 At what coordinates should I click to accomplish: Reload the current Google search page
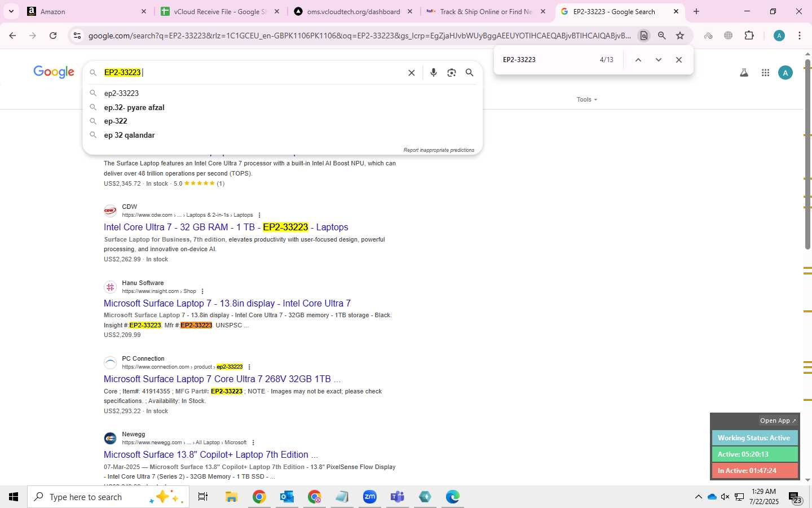pyautogui.click(x=53, y=36)
